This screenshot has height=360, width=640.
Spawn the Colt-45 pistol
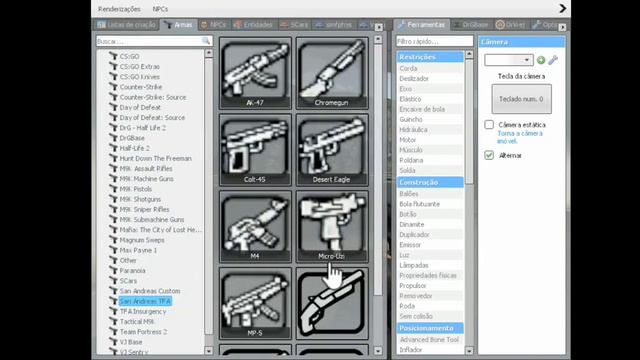tap(255, 150)
